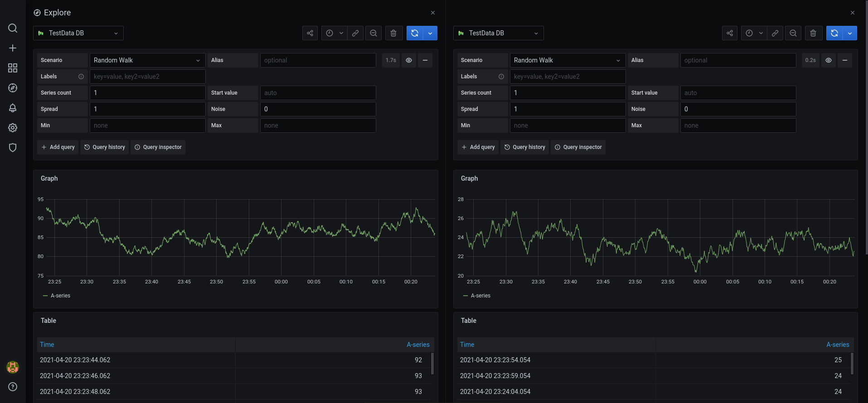The width and height of the screenshot is (868, 403).
Task: Click the share icon in left pane toolbar
Action: (x=310, y=33)
